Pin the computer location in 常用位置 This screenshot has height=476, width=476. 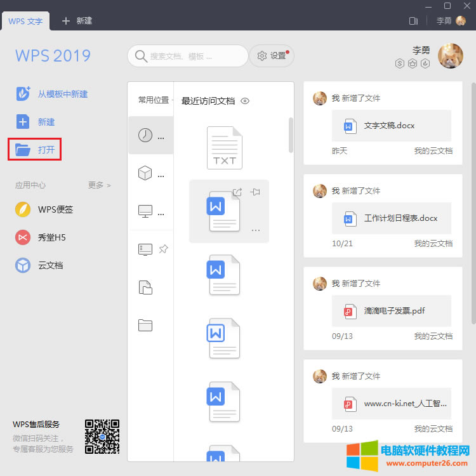pos(163,249)
